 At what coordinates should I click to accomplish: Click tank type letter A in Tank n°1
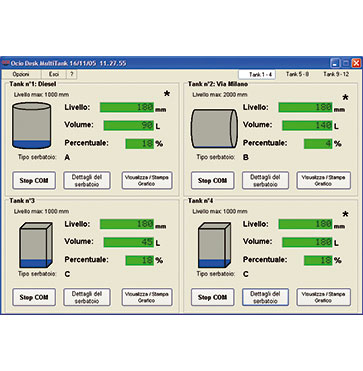67,157
